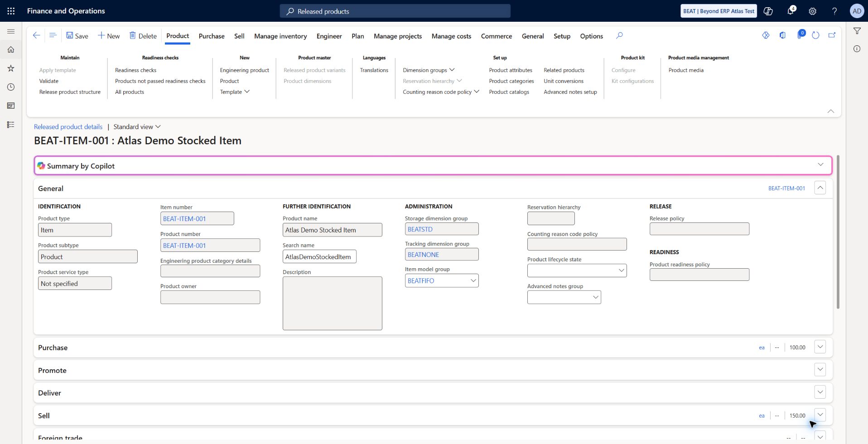This screenshot has height=444, width=868.
Task: Go back with the left arrow icon
Action: coord(37,35)
